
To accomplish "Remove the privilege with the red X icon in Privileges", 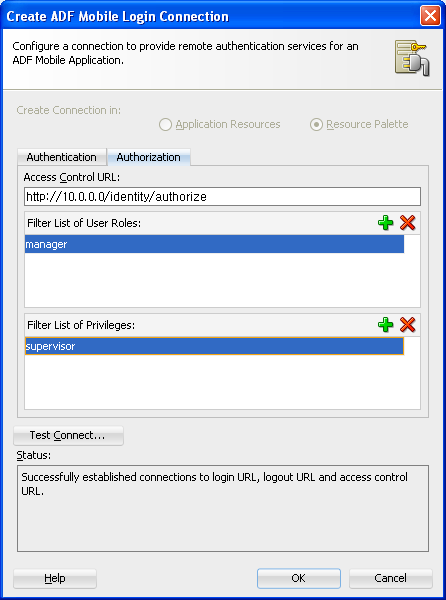I will point(407,325).
